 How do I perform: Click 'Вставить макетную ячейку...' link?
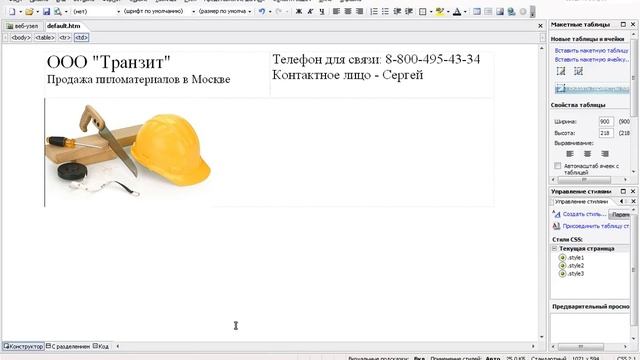(x=591, y=60)
